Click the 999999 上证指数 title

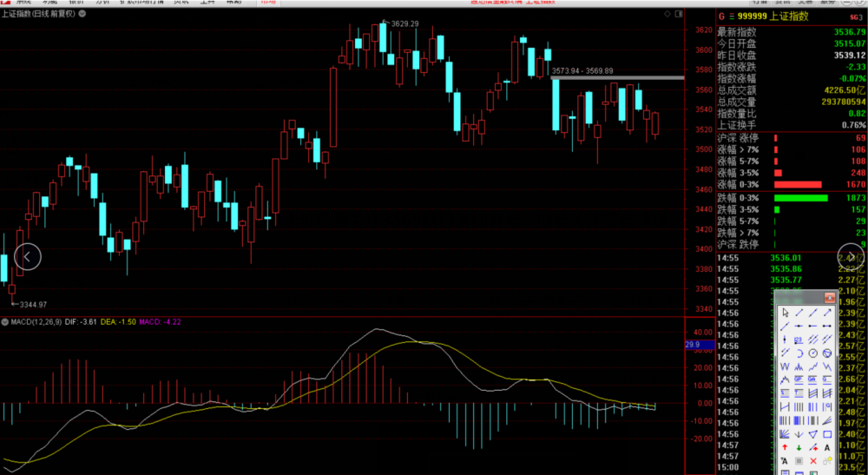click(x=773, y=16)
